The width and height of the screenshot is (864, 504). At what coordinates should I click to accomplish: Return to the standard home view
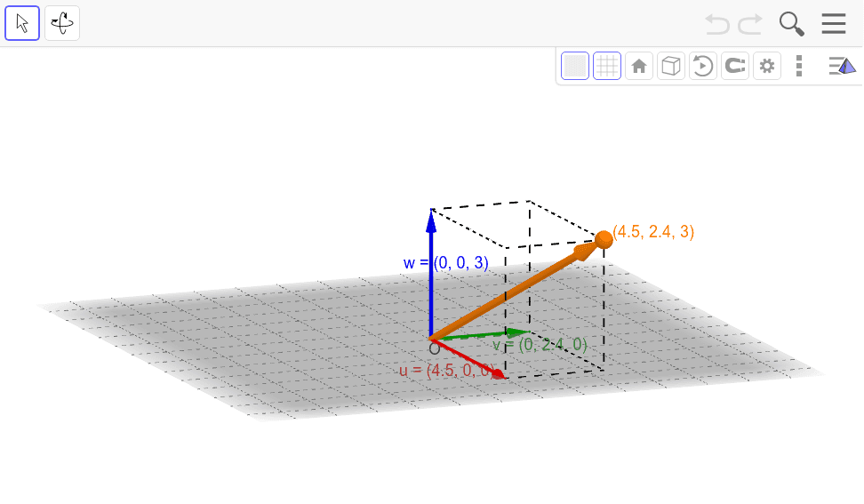click(639, 66)
